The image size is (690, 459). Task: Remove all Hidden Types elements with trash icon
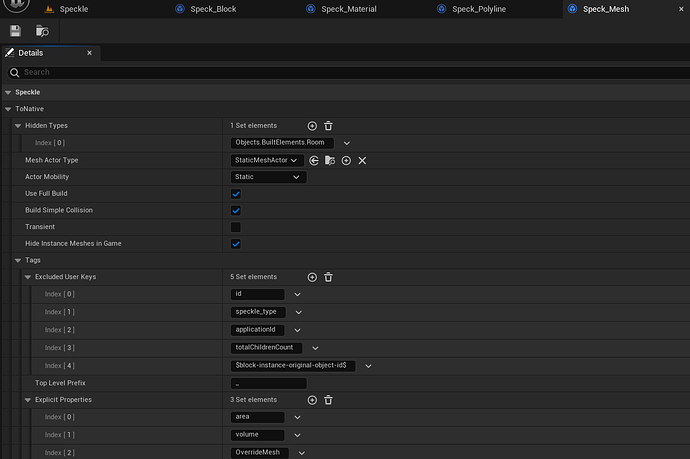pyautogui.click(x=328, y=126)
